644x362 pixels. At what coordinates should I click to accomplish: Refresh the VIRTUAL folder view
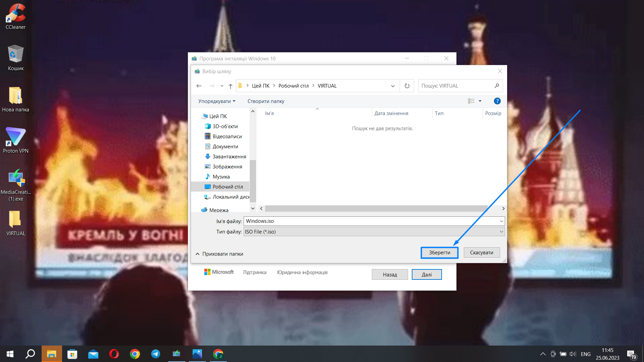click(407, 86)
